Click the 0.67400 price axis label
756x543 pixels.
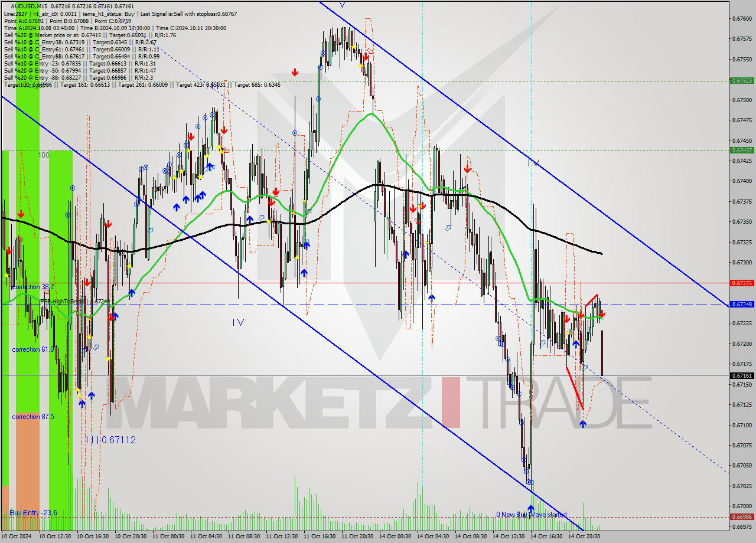click(741, 181)
